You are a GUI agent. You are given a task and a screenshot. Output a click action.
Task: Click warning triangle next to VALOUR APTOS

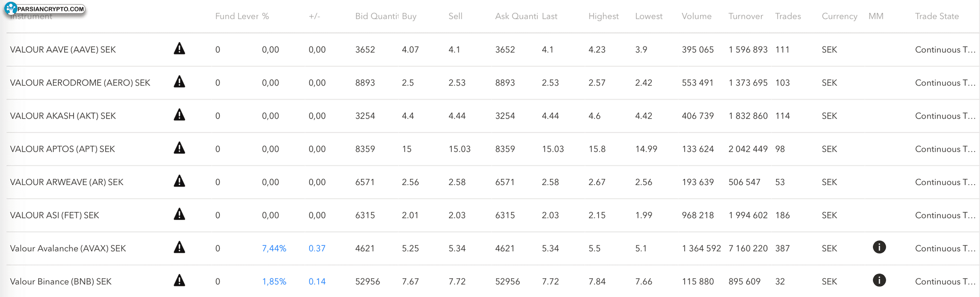(x=179, y=148)
